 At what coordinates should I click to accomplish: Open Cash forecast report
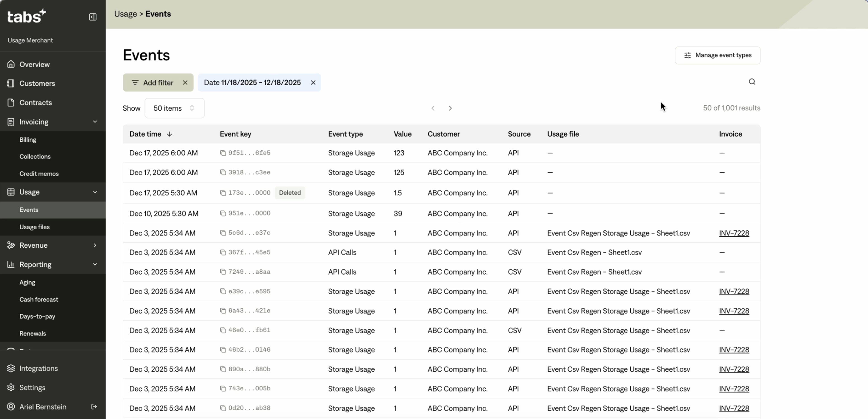(x=39, y=299)
